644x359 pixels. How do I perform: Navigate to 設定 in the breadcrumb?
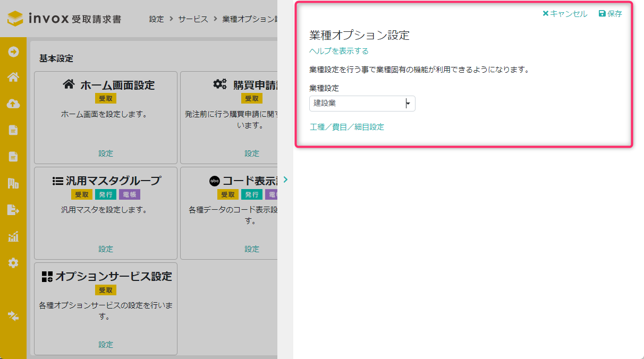point(156,18)
